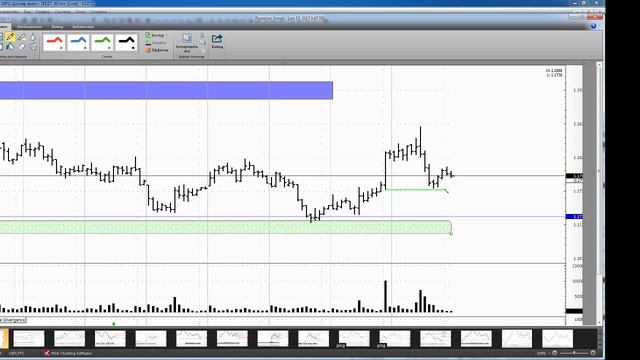Open the fill option between Контур and Эффекты
Viewport: 640px width, 360px height.
[156, 43]
